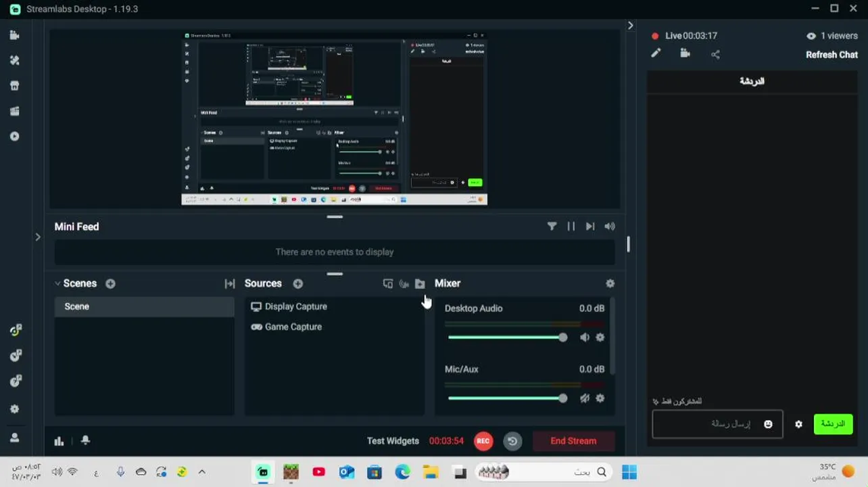Open YouTube app from taskbar
Screen dimensions: 868x487
[x=319, y=472]
